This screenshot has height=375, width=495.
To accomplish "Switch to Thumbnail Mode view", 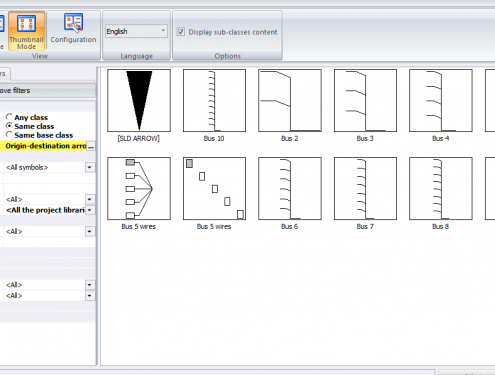I will pos(26,31).
